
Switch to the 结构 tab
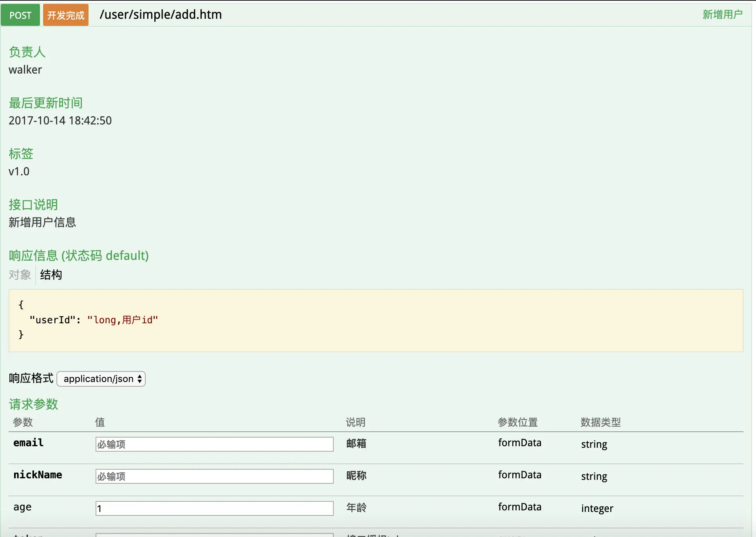click(x=51, y=275)
